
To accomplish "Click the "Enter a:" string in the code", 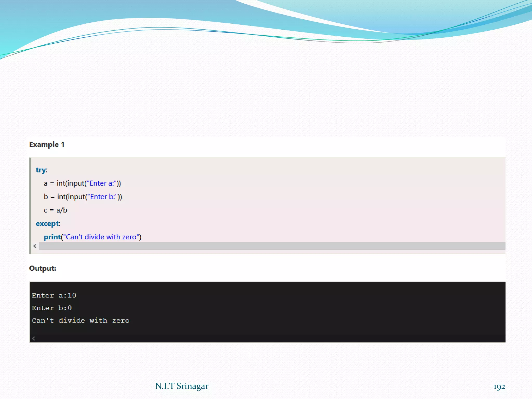I will 102,183.
